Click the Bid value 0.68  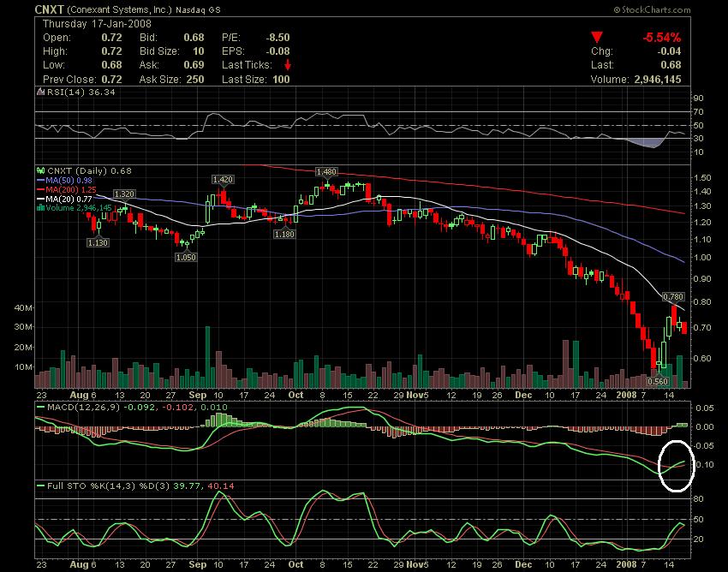(x=194, y=38)
